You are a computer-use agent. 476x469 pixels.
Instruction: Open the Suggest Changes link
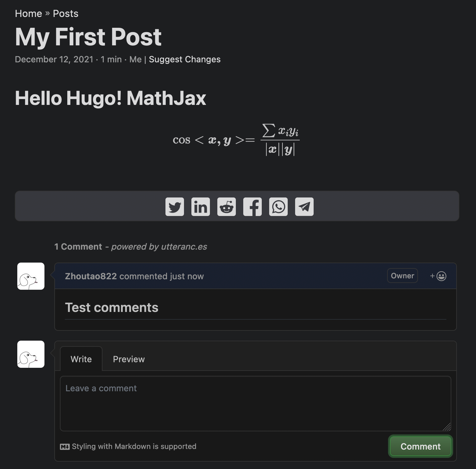pos(185,59)
